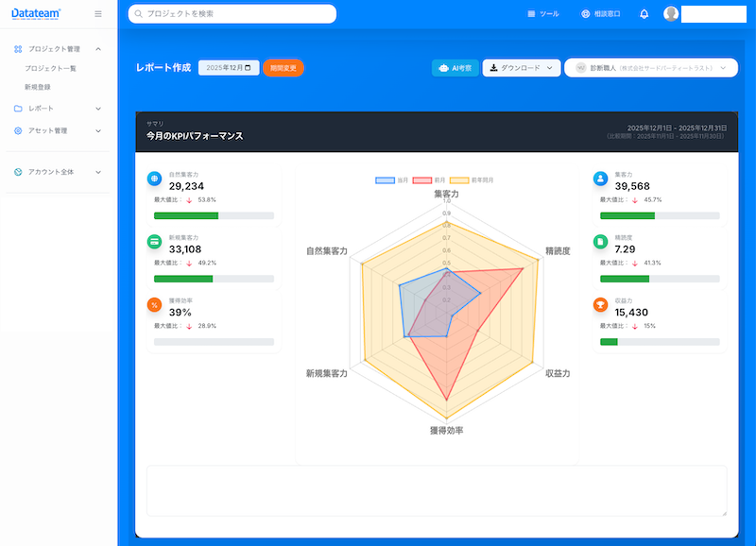Click the 集客力 progress bar
756x546 pixels.
660,216
